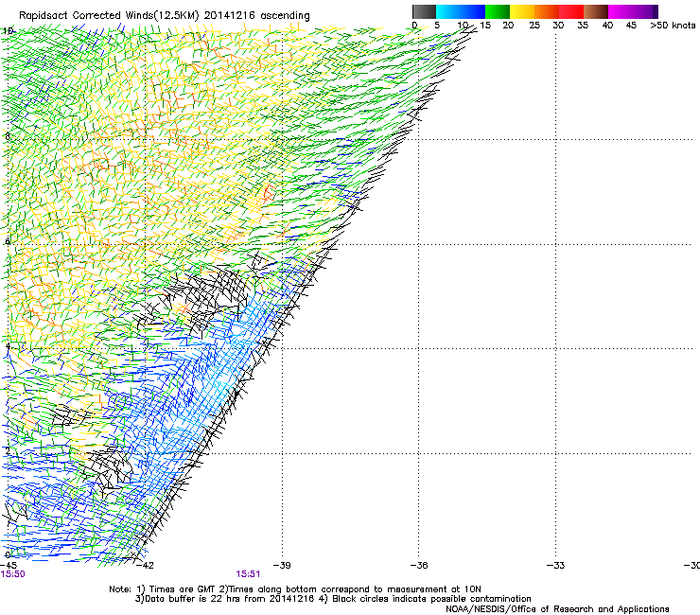The height and width of the screenshot is (615, 700).
Task: Click the yellow 20-25 knots color swatch
Action: [521, 11]
